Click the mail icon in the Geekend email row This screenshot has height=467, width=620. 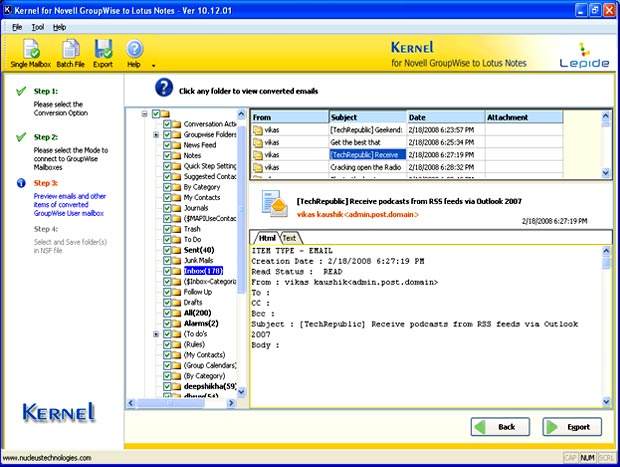[x=258, y=130]
